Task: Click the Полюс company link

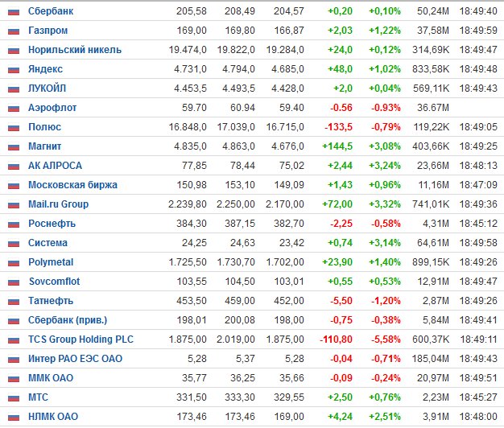Action: 44,127
